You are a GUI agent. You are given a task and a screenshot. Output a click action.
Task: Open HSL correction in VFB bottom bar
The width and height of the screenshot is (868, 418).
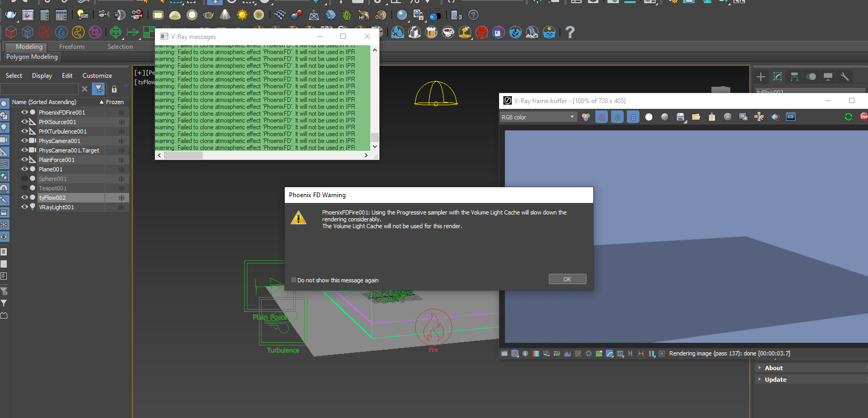coord(546,354)
